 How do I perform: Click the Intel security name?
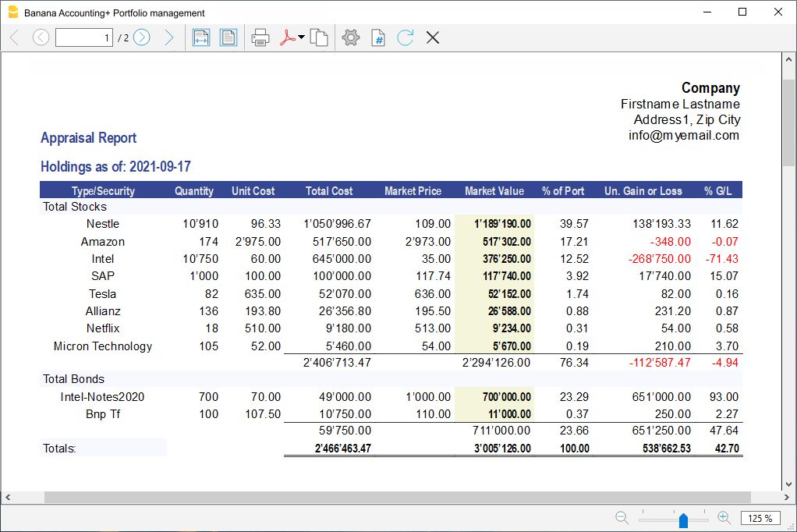click(x=103, y=259)
